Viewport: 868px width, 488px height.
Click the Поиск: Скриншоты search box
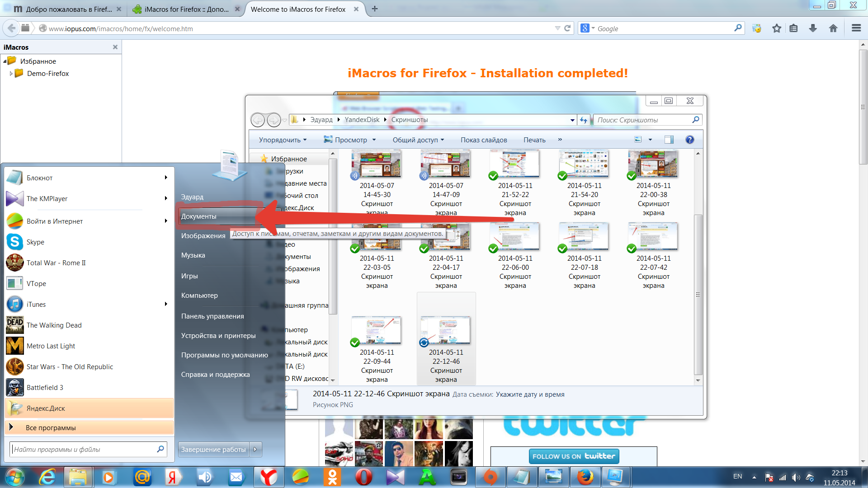[648, 120]
